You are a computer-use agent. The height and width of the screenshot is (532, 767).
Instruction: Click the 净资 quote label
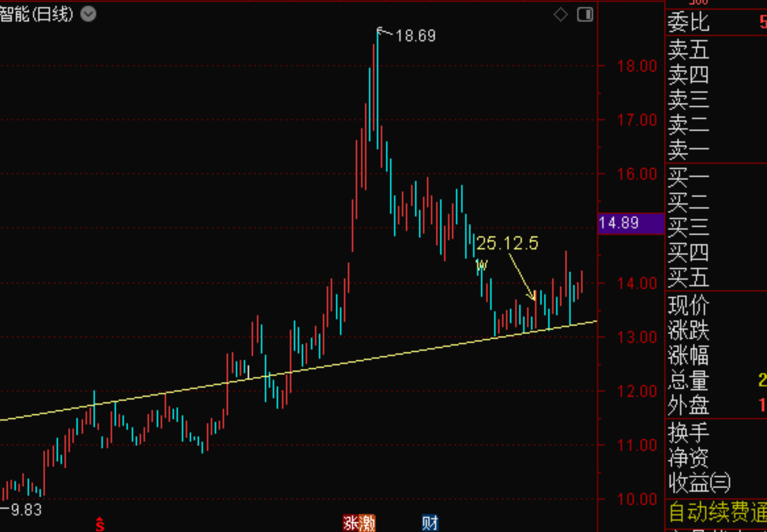point(688,457)
